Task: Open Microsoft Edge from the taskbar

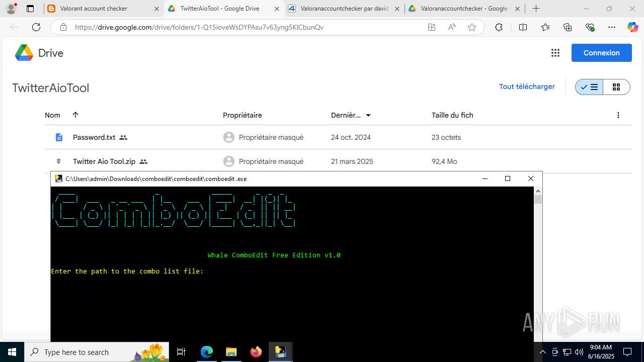Action: coord(207,352)
